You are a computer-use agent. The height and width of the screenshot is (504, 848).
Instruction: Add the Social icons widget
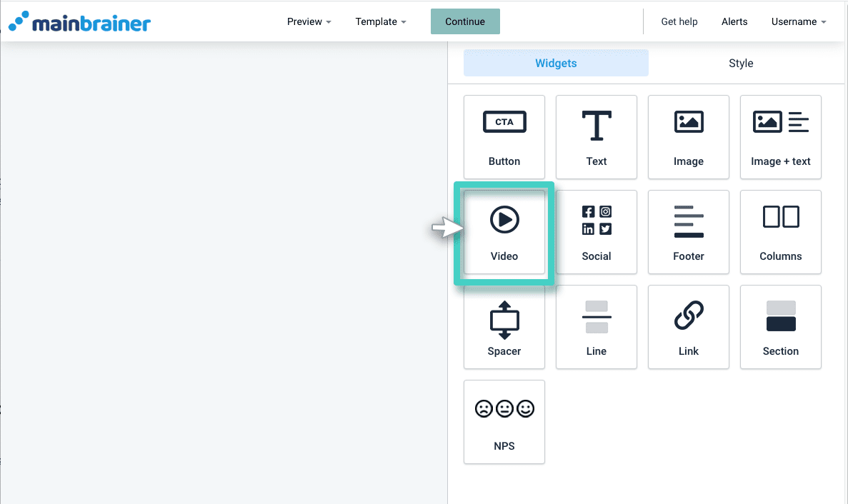click(x=596, y=231)
